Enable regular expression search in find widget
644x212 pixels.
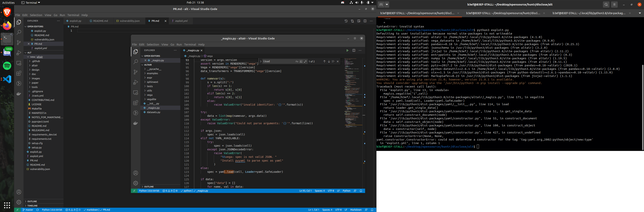coord(305,61)
